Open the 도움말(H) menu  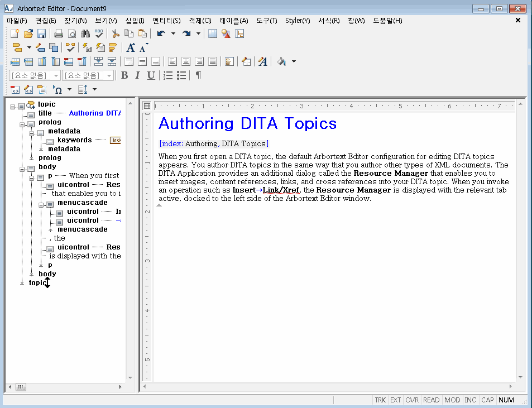coord(387,21)
